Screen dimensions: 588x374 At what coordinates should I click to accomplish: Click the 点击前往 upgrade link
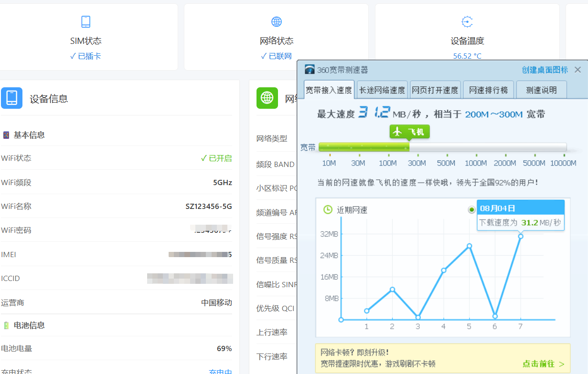pyautogui.click(x=543, y=364)
